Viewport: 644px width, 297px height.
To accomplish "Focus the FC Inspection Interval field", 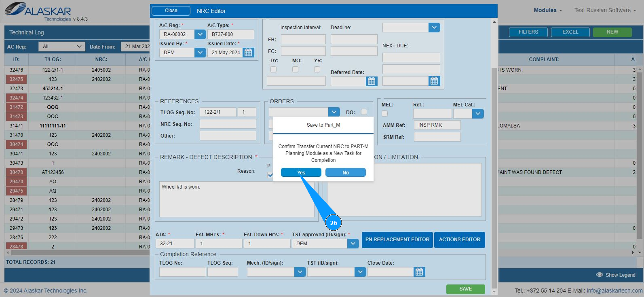I will pos(303,51).
